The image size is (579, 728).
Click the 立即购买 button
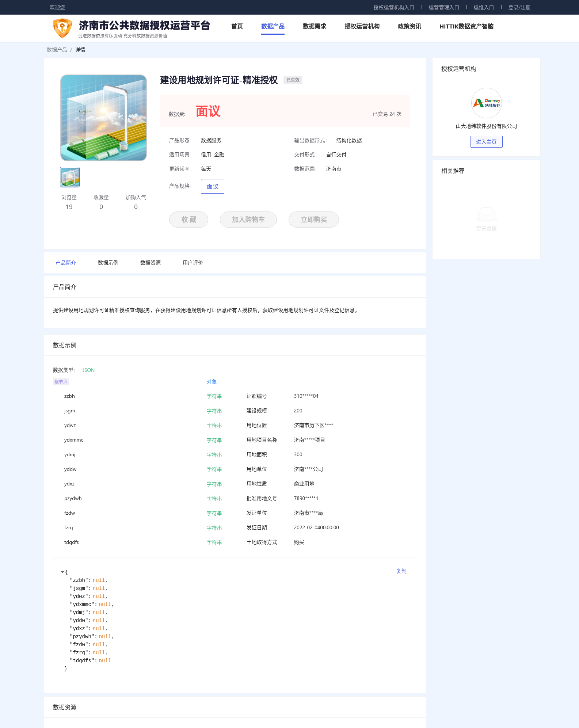pyautogui.click(x=313, y=220)
